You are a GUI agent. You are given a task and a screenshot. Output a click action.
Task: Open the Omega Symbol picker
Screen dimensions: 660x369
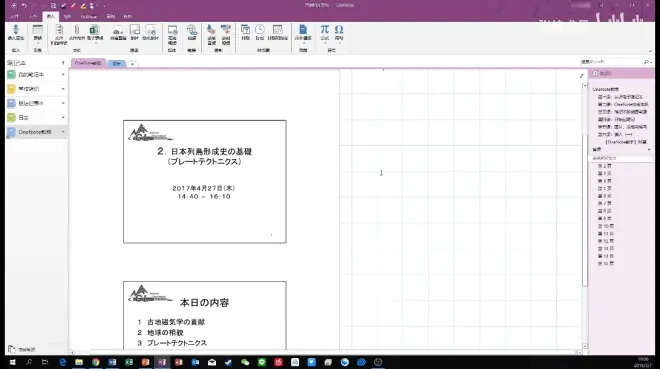pyautogui.click(x=339, y=32)
